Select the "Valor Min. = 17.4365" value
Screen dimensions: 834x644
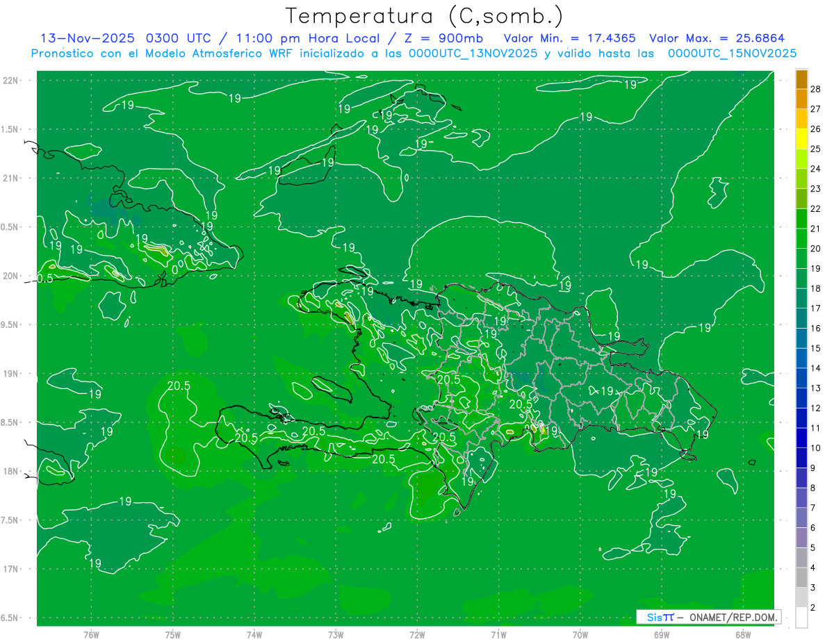click(571, 38)
